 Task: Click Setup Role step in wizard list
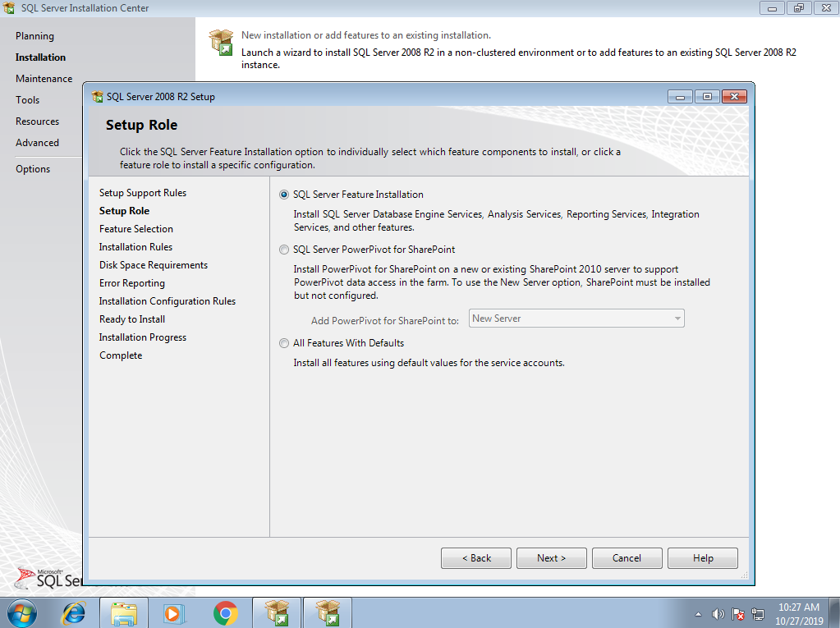click(x=124, y=211)
